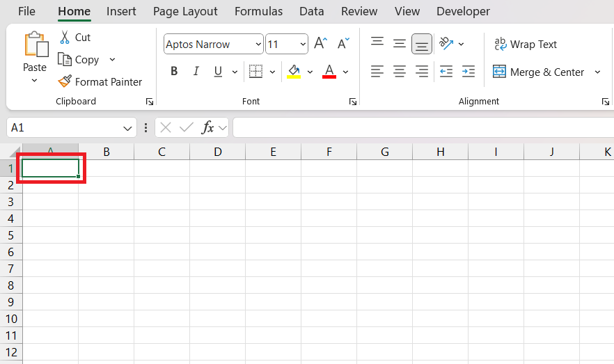614x364 pixels.
Task: Switch to the Data tab
Action: pos(312,11)
